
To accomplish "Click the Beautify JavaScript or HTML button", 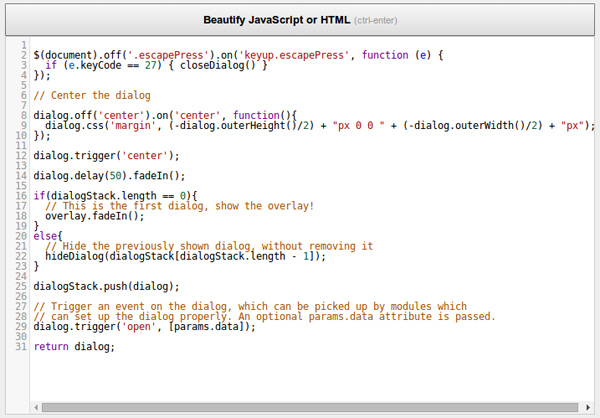I will point(299,19).
